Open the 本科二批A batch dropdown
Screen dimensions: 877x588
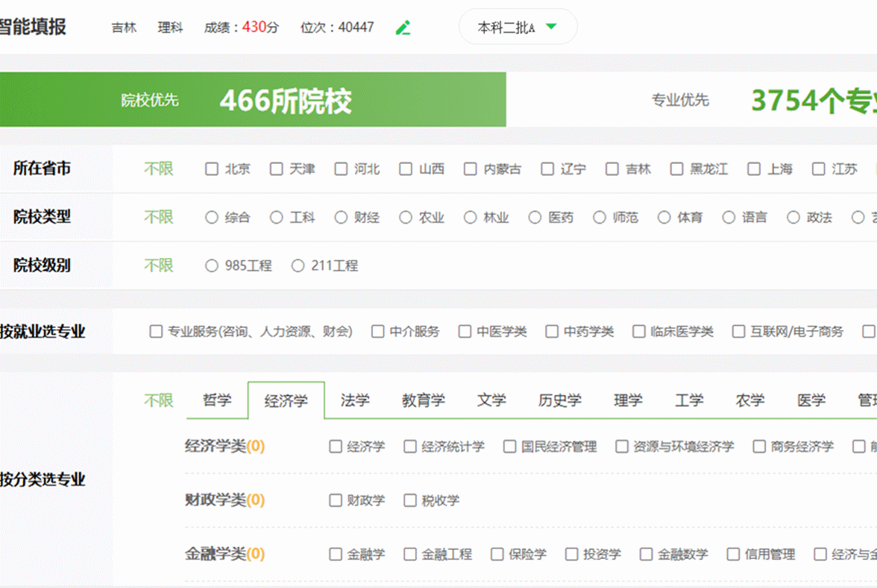[x=518, y=27]
